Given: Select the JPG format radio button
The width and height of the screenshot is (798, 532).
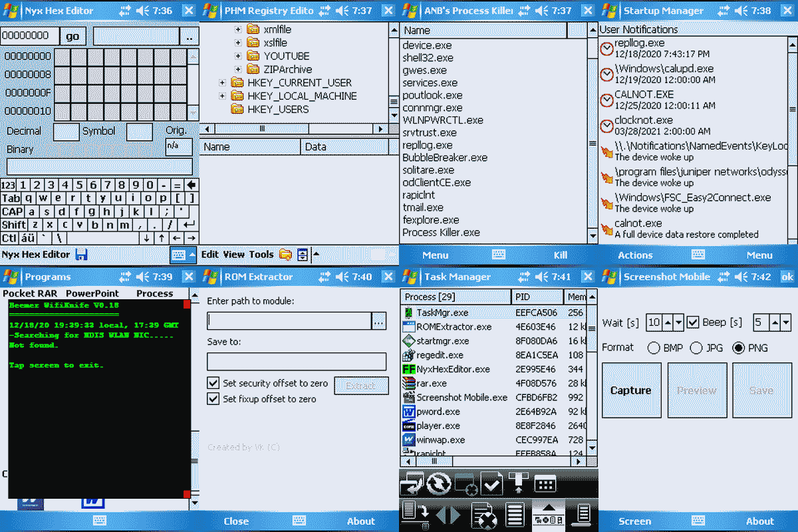Looking at the screenshot, I should (x=696, y=348).
